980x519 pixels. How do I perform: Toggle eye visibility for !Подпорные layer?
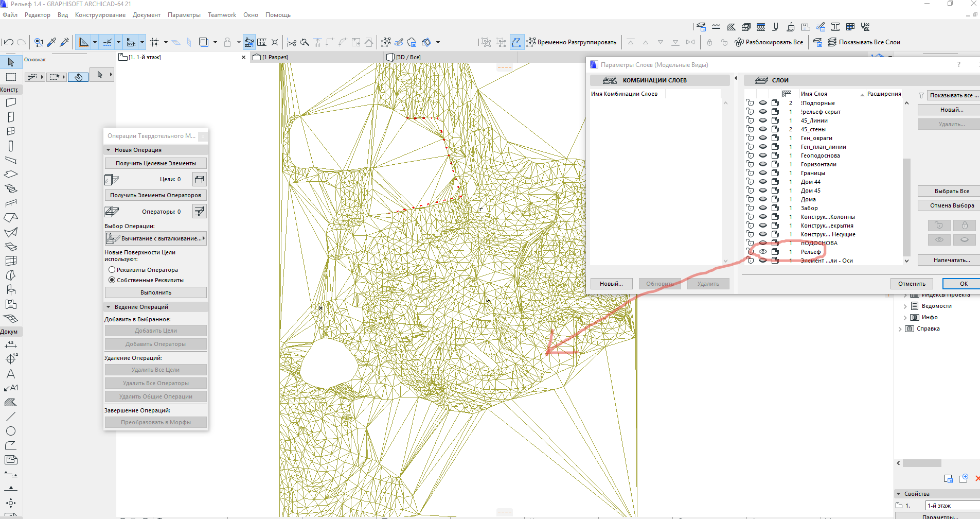(763, 103)
